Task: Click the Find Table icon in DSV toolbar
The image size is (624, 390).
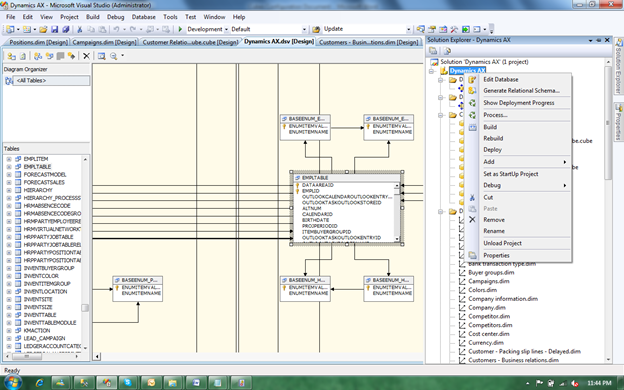Action: 101,56
